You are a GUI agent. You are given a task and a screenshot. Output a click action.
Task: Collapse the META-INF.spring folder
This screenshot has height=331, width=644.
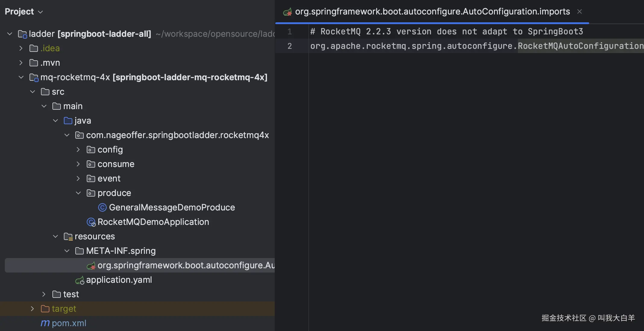click(67, 251)
